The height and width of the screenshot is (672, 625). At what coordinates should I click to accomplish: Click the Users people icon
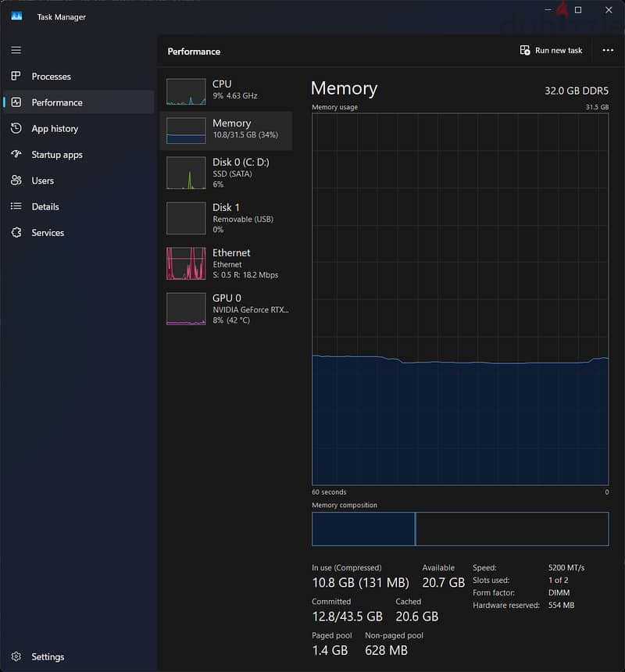(x=16, y=181)
